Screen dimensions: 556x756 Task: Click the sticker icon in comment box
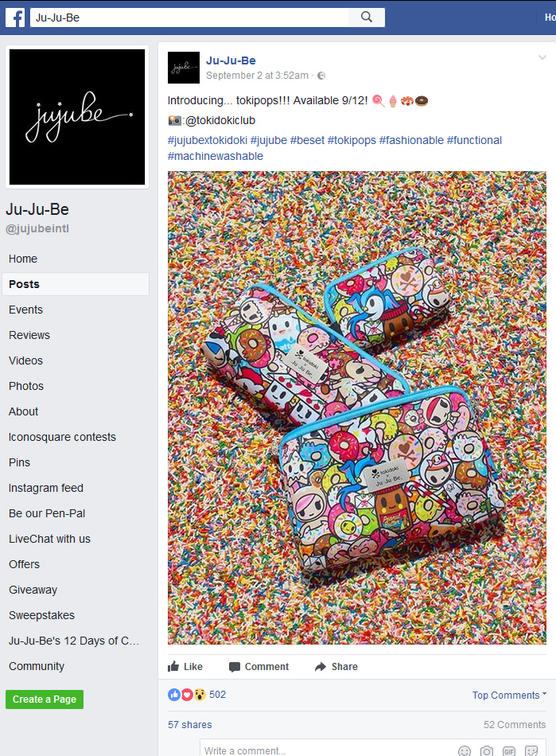[x=531, y=751]
